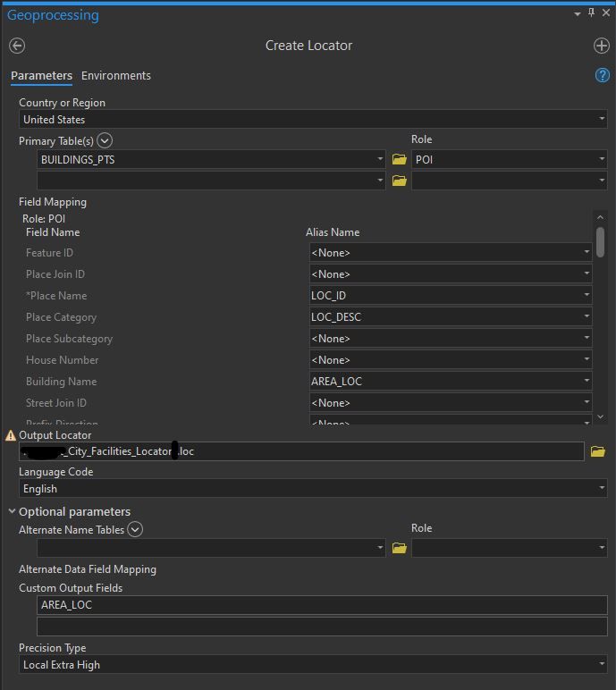
Task: Click the add (plus) icon beside Create Locator
Action: click(601, 46)
